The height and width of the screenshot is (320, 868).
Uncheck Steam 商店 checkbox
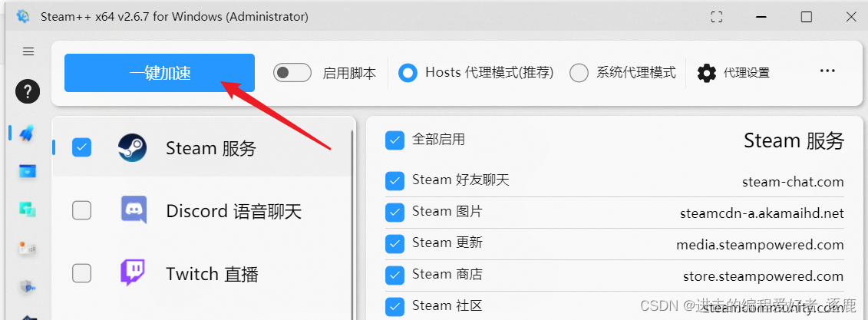coord(394,275)
